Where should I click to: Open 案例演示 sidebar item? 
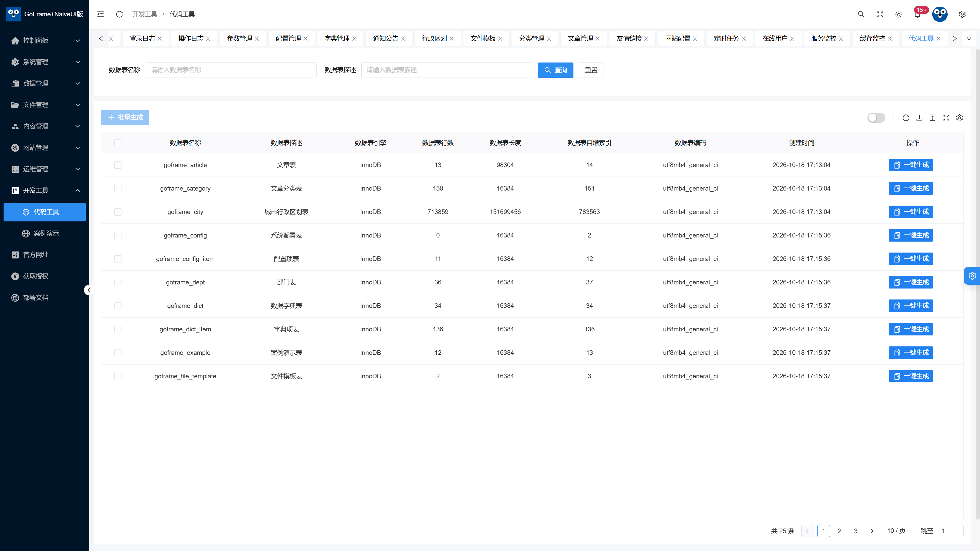click(x=44, y=233)
